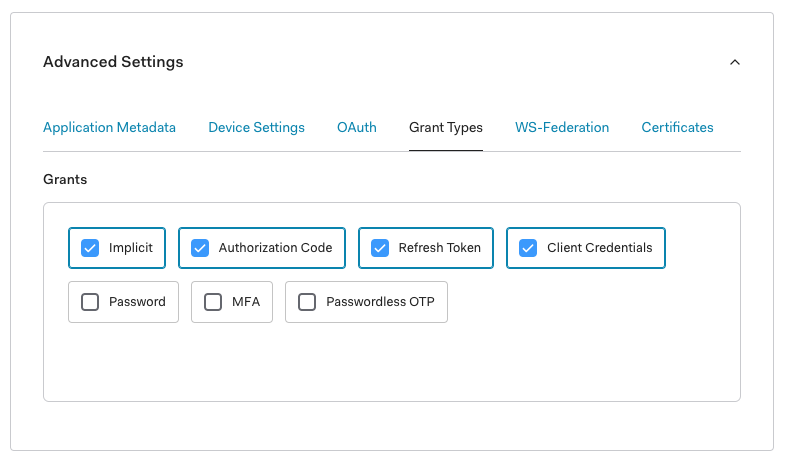Viewport: 785px width, 463px height.
Task: Untick the Refresh Token checkbox
Action: point(380,248)
